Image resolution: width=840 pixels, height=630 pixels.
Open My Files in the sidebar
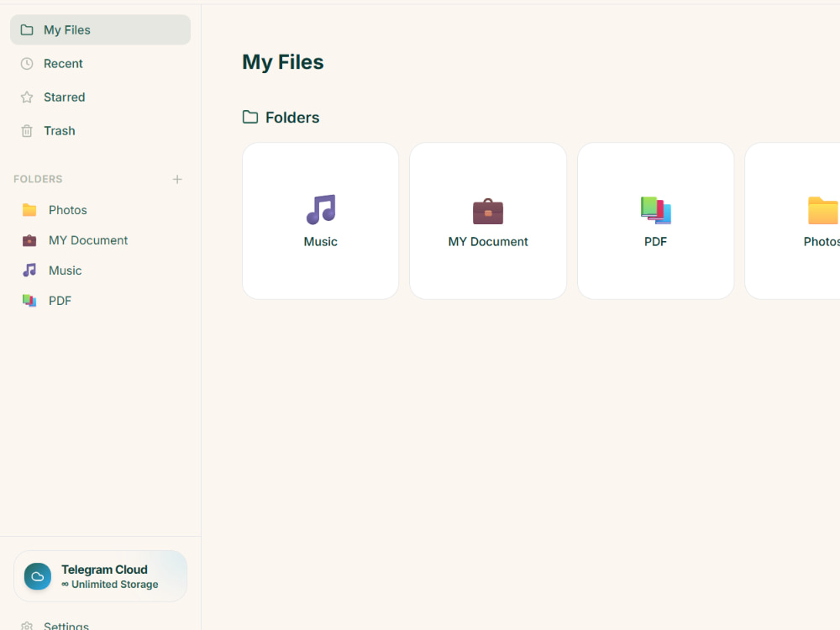click(100, 30)
